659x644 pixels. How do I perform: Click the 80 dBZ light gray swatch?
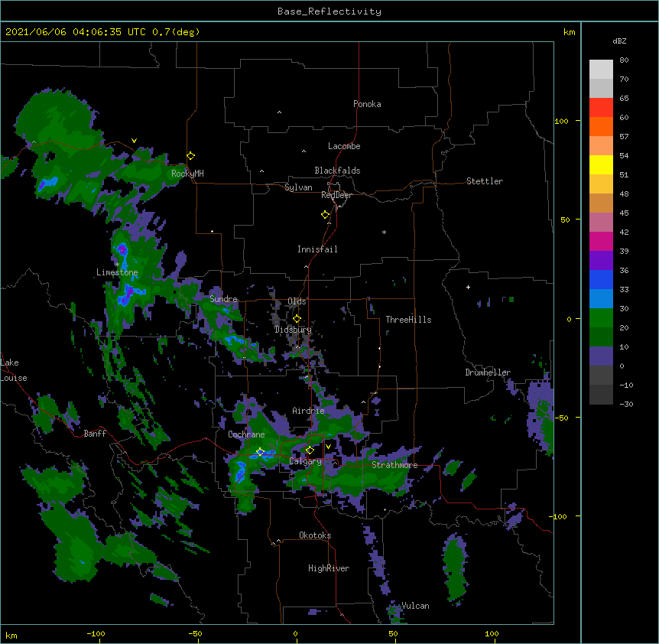601,70
